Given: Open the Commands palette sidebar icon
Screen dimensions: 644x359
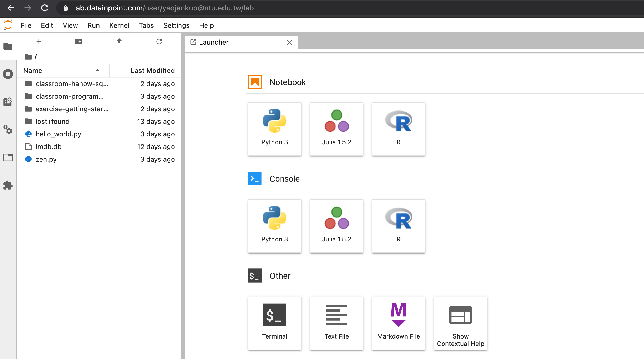Looking at the screenshot, I should point(8,102).
